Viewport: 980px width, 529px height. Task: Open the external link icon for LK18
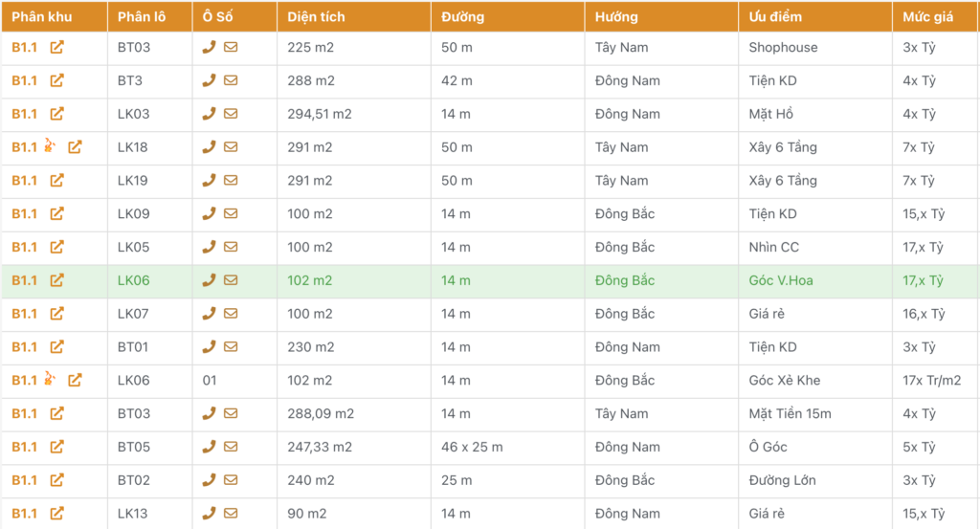click(75, 147)
